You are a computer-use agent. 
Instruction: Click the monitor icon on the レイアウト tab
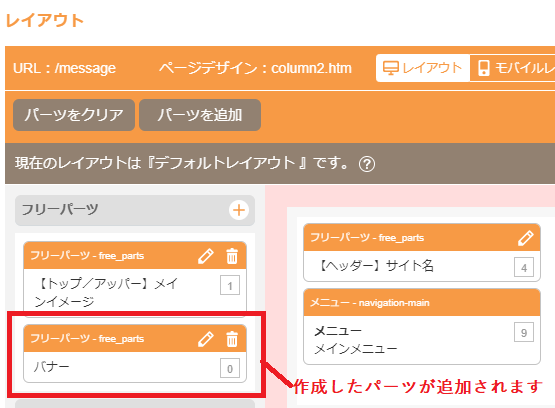click(x=391, y=68)
